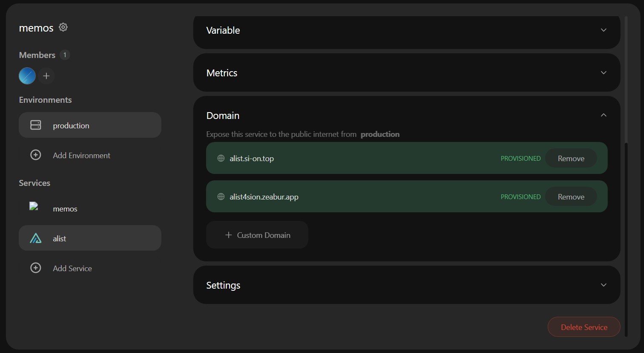The image size is (644, 353).
Task: Click globe icon beside alist.si-on.top
Action: click(221, 158)
